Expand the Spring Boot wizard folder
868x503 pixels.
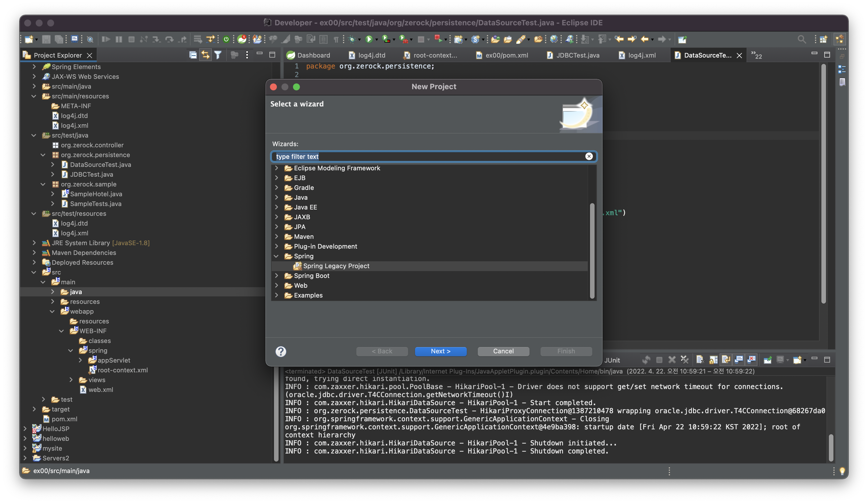[276, 275]
